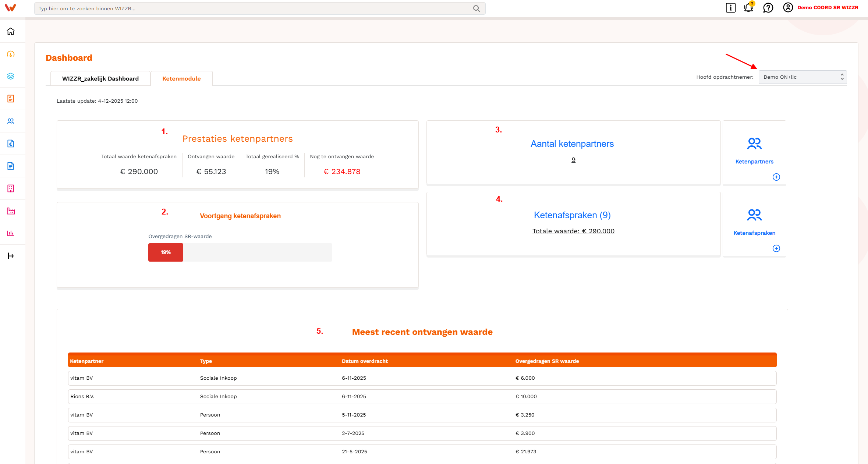Click the 19% progress bar fill

coord(166,252)
